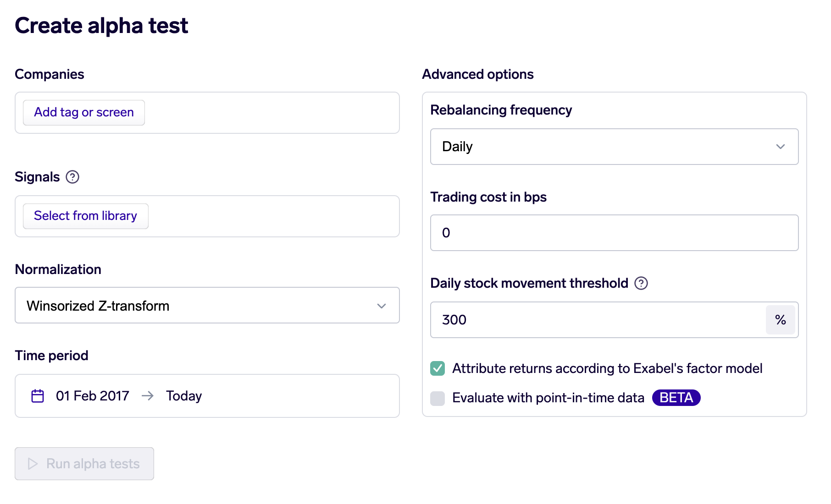
Task: Click the percent symbol in threshold field
Action: 780,320
